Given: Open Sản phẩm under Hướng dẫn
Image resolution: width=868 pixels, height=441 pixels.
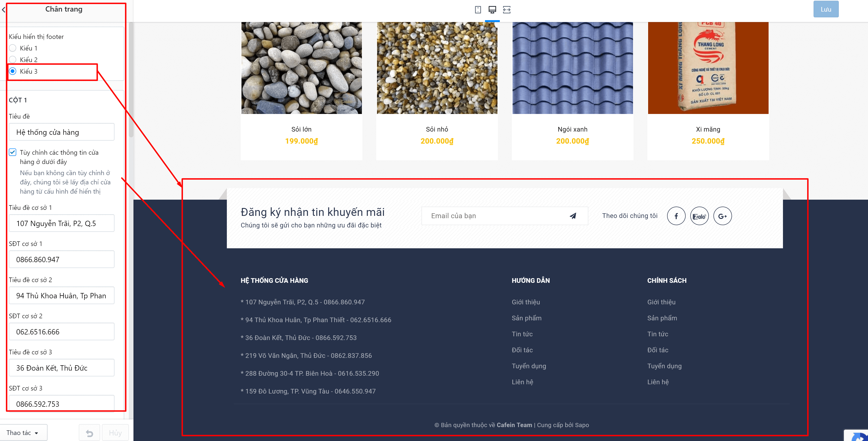Looking at the screenshot, I should (527, 318).
